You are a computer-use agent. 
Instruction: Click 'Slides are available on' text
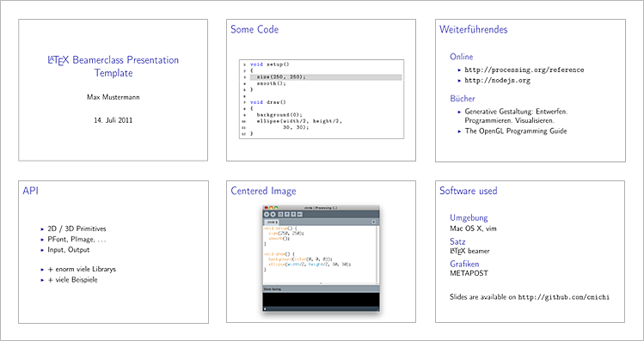click(483, 297)
